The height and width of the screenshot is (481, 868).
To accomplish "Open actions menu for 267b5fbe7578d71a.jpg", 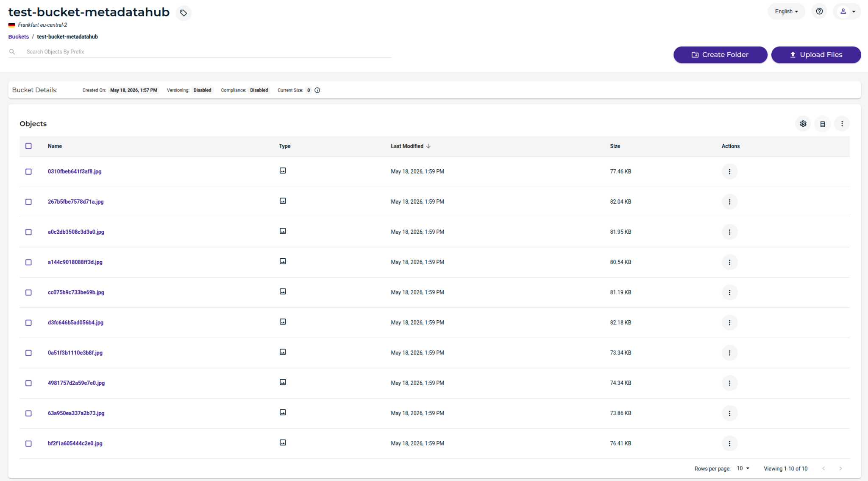I will coord(729,202).
